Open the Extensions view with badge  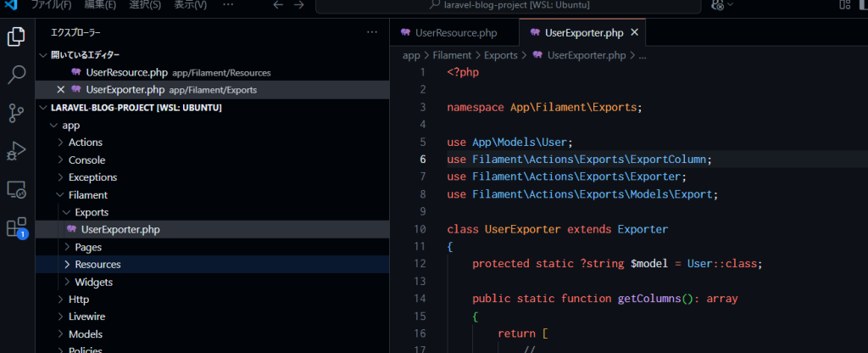(15, 227)
